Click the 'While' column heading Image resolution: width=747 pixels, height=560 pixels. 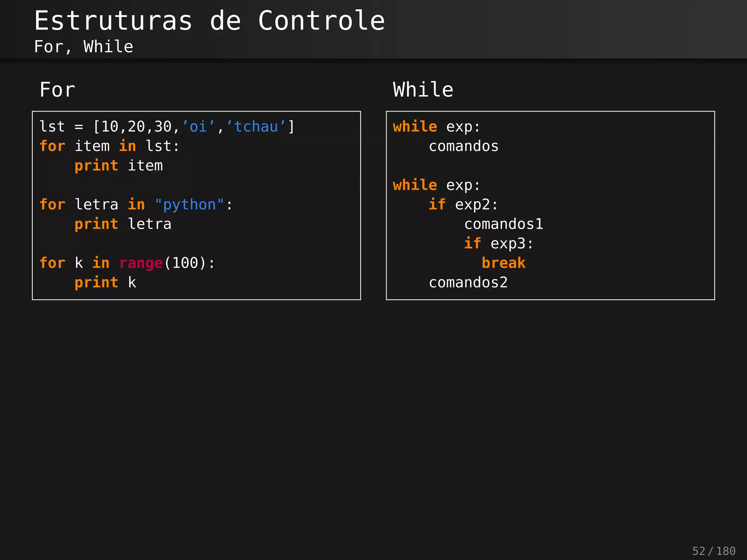(x=423, y=90)
